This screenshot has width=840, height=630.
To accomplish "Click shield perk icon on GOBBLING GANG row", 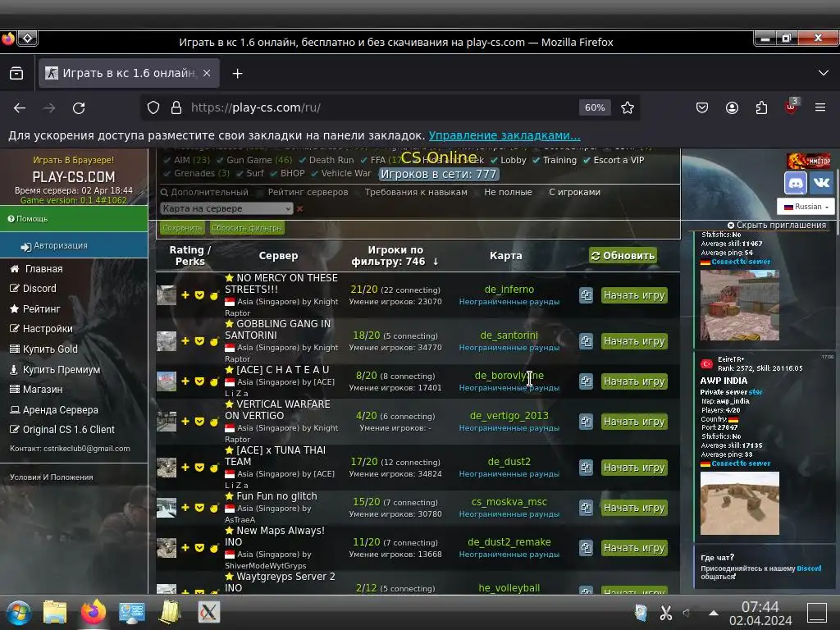I will [x=199, y=341].
